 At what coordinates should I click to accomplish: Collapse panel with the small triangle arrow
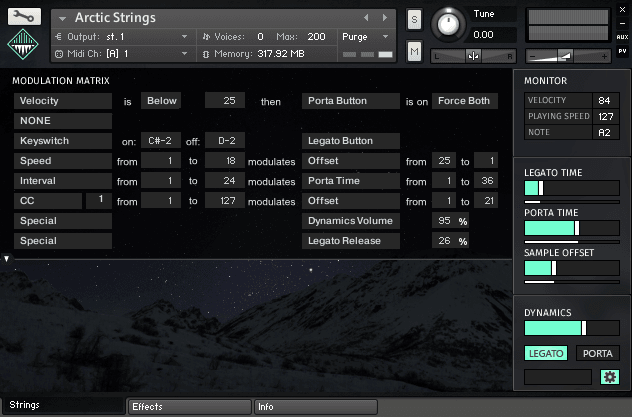[x=6, y=259]
